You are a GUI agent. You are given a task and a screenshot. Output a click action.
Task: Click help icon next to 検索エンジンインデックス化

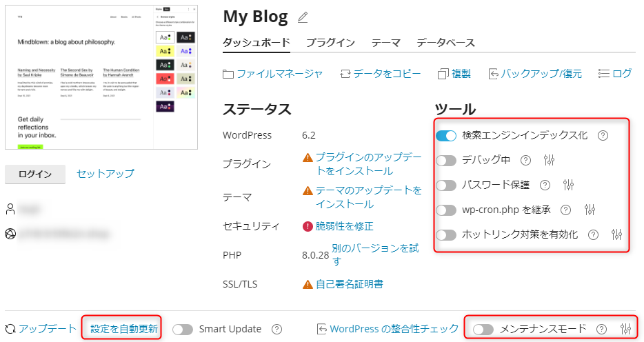[603, 135]
